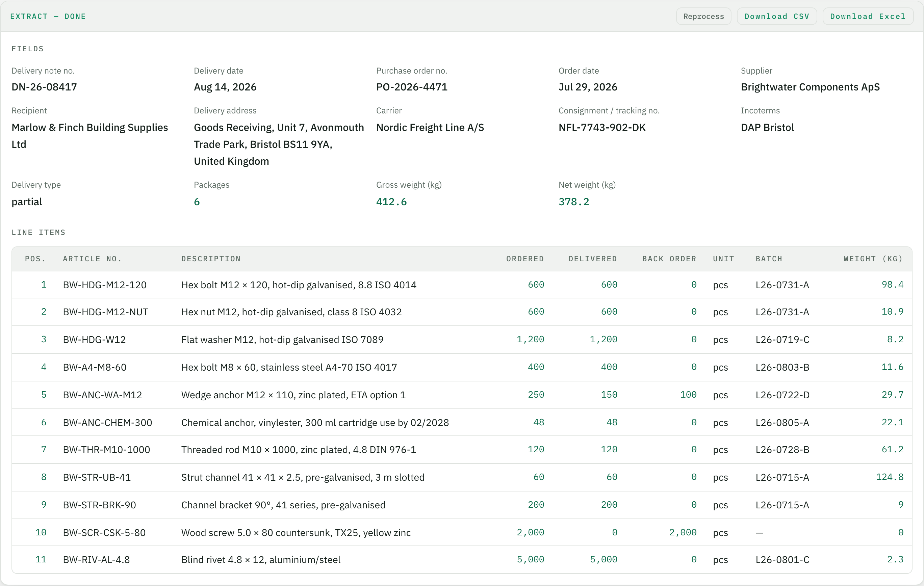Select the delivery date Aug 14, 2026
The width and height of the screenshot is (924, 586).
point(225,87)
